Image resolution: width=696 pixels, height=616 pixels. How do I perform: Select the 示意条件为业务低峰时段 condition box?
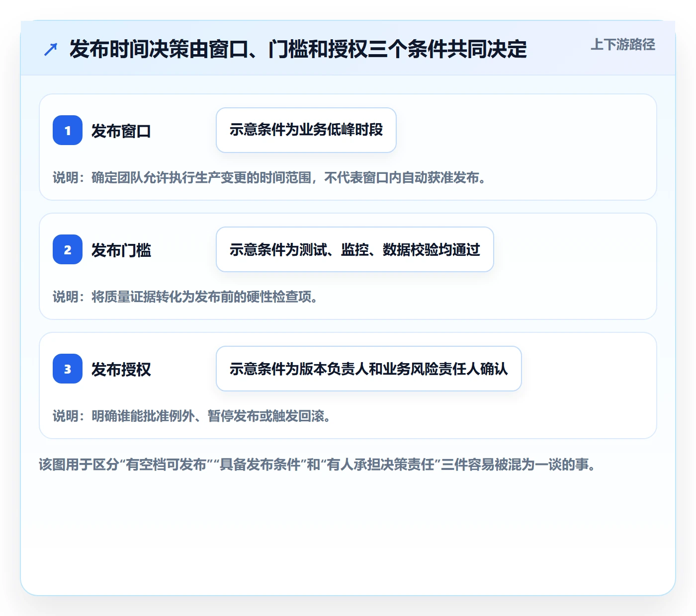[306, 130]
